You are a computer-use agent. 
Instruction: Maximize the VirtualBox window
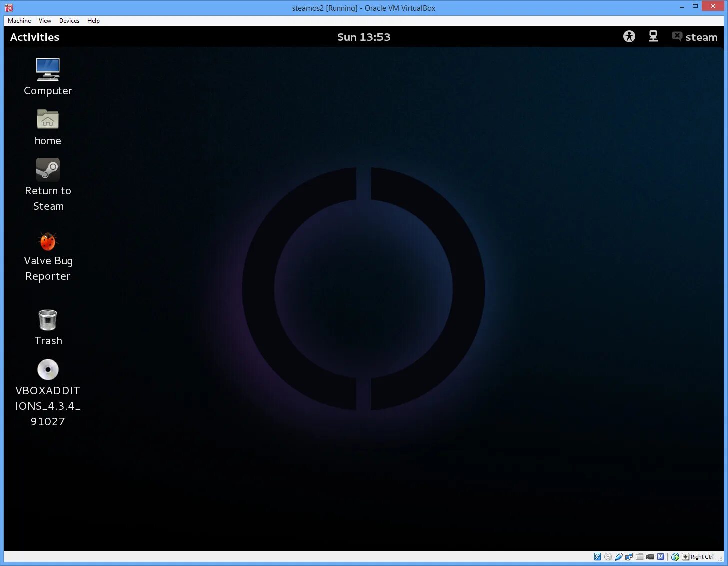click(695, 6)
